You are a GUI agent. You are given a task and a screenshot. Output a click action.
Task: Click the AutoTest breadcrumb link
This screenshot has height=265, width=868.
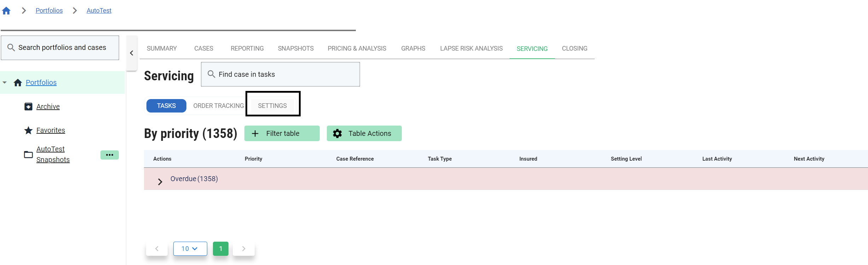(x=99, y=11)
